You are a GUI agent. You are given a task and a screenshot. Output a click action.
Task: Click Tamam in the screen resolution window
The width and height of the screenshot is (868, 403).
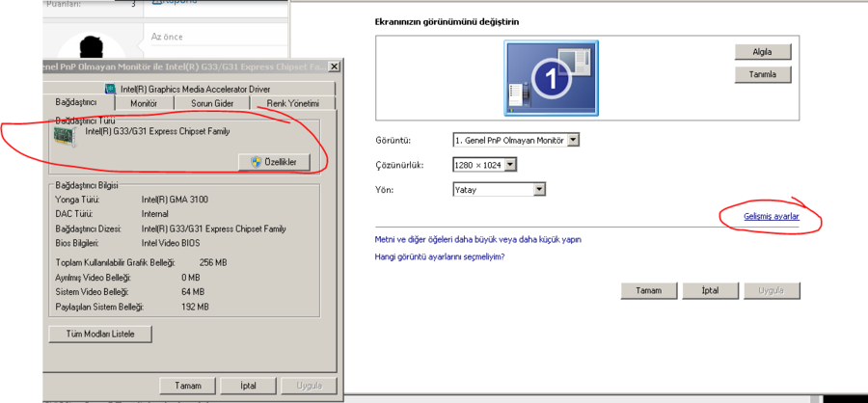coord(649,290)
